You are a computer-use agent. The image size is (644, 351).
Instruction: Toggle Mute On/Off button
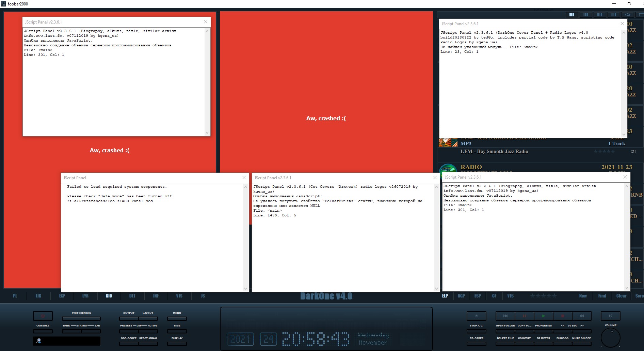[x=581, y=344]
